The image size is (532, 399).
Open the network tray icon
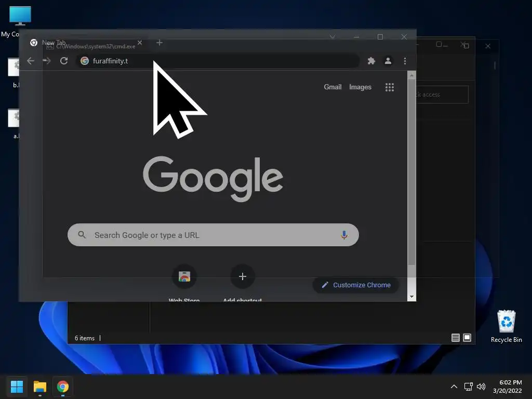pyautogui.click(x=469, y=387)
